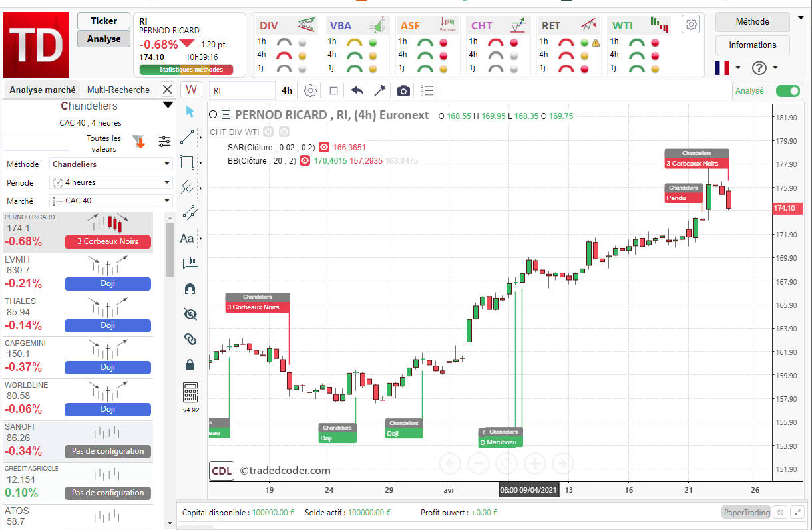Open the Période dropdown showing 4 heures
Screen dimensions: 812x530
click(x=111, y=182)
